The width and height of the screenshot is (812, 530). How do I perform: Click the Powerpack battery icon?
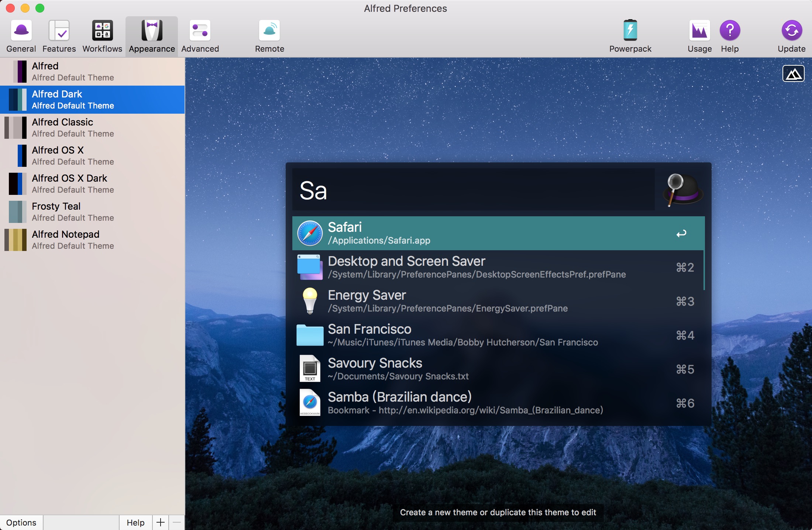(630, 30)
